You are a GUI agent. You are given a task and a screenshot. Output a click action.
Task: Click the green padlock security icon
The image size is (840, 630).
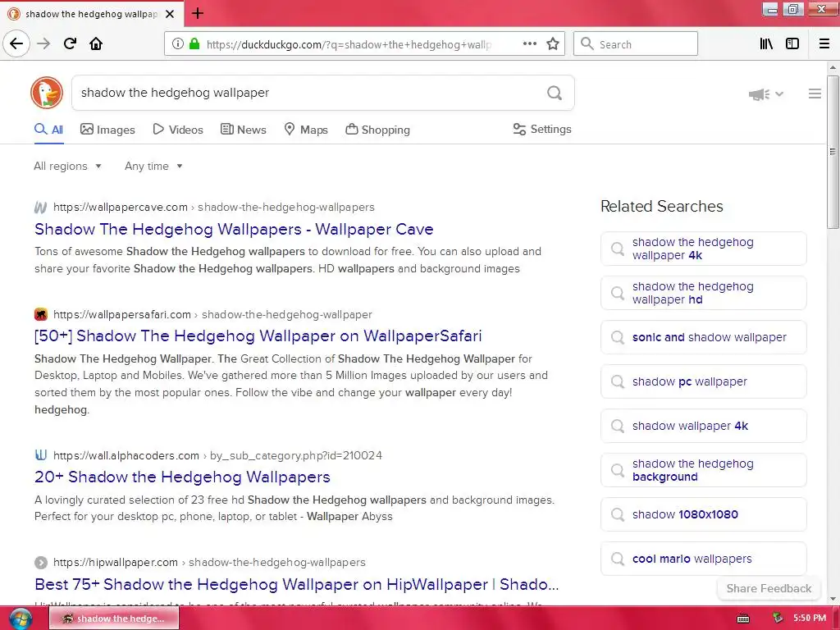coord(194,43)
